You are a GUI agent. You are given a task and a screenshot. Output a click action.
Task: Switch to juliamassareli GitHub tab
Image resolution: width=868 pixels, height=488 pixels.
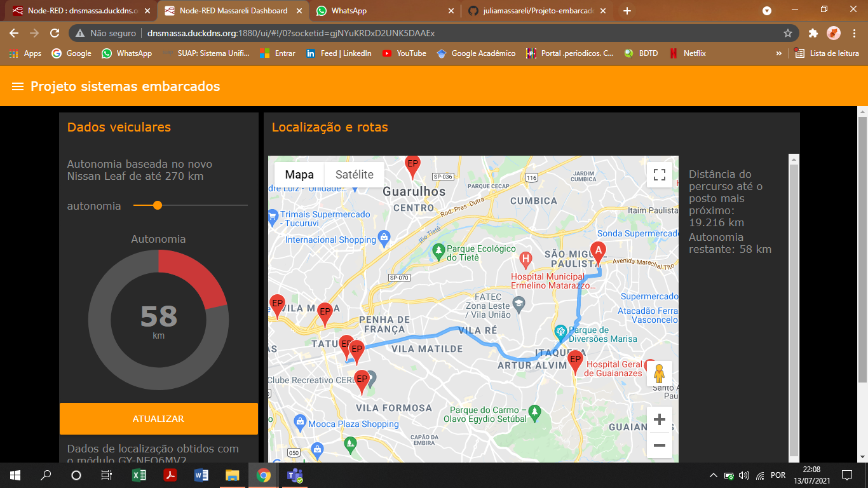[538, 11]
